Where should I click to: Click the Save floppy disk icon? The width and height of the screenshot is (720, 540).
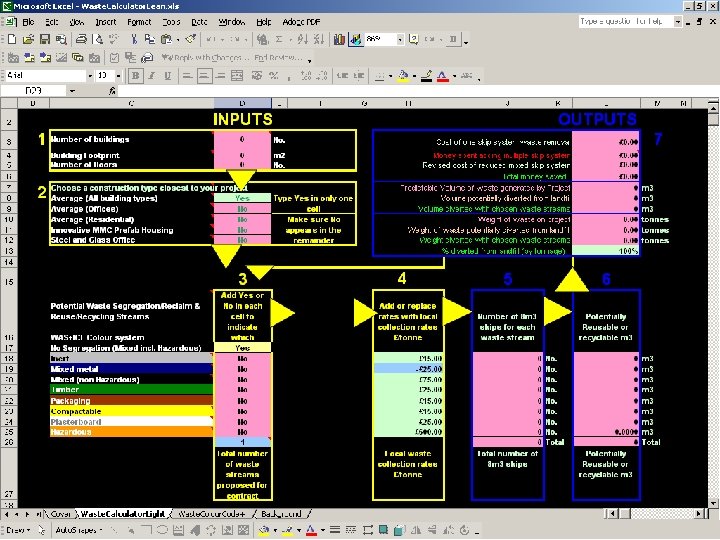click(45, 39)
